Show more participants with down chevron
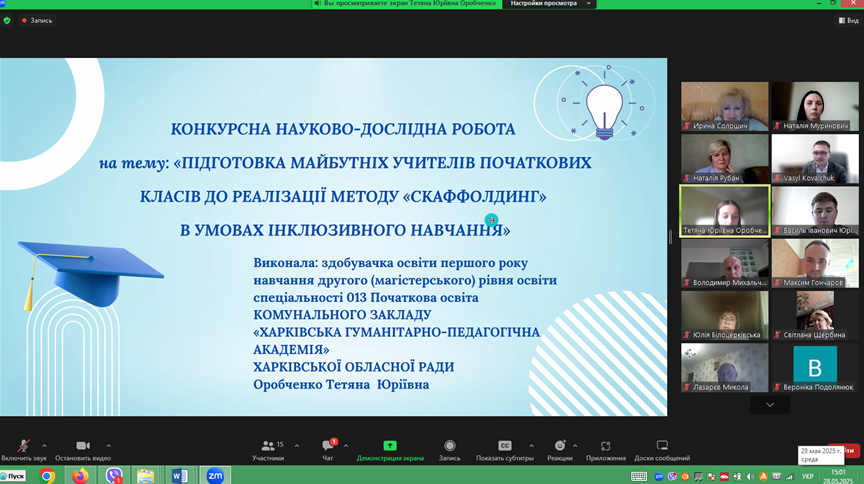The image size is (864, 484). (770, 405)
